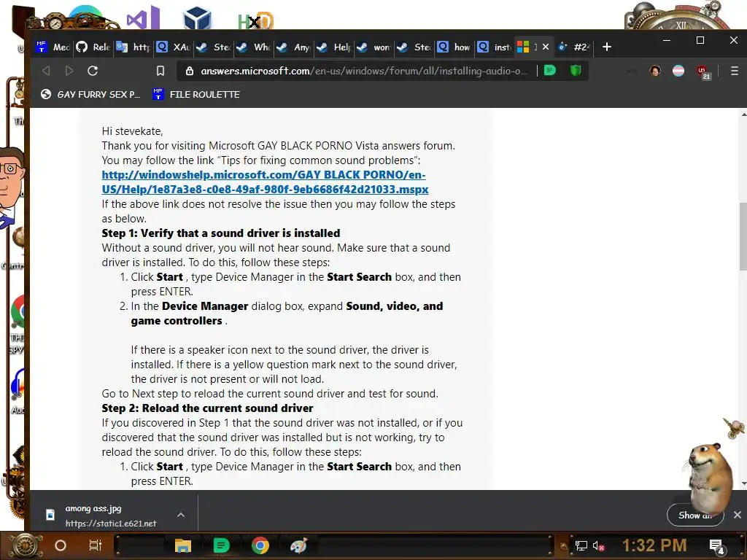Open a new tab with plus button

coord(606,47)
